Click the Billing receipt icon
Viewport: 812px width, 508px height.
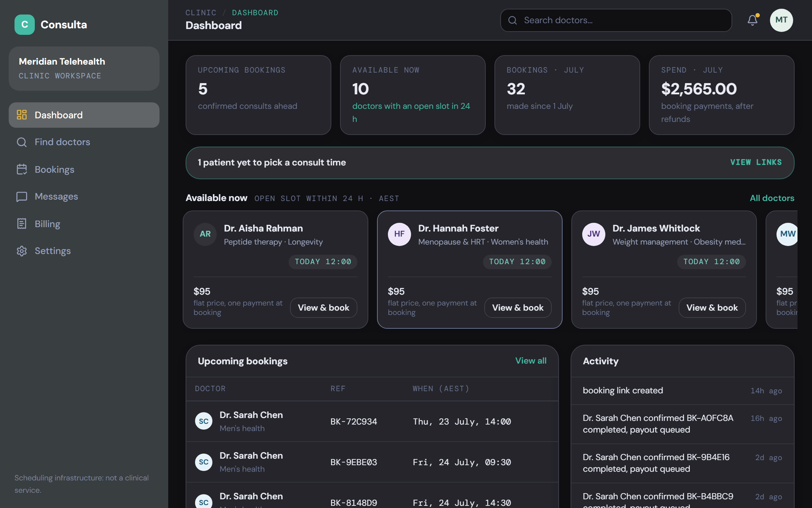point(22,224)
